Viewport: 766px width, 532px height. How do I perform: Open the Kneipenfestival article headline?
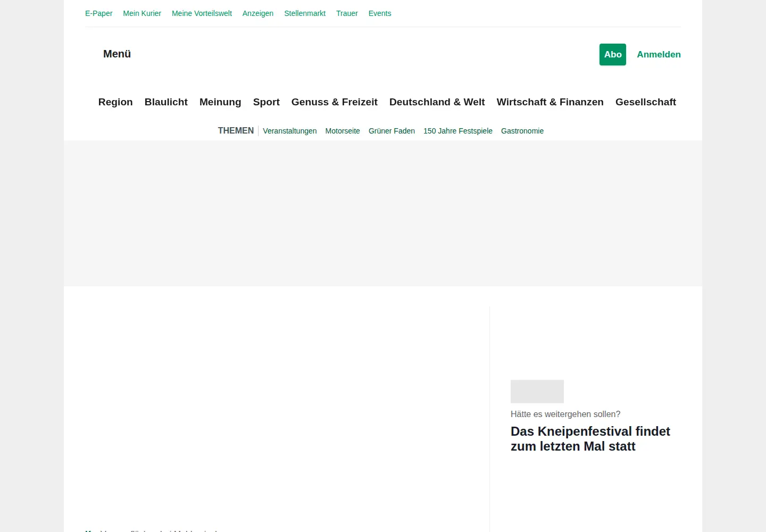click(590, 439)
